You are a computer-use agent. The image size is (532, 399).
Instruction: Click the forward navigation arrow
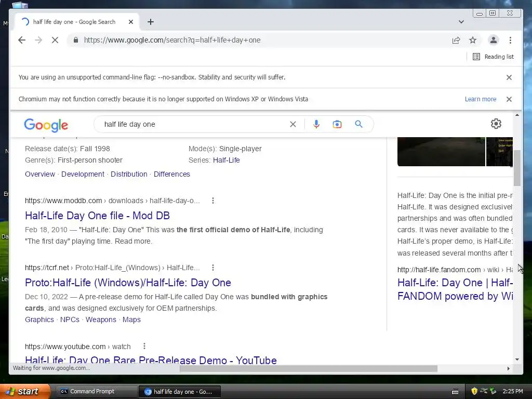[38, 40]
